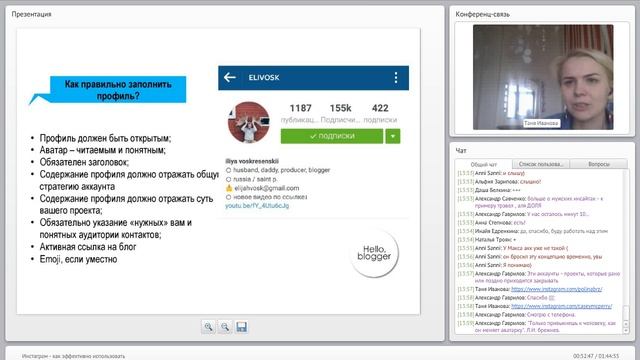Click the husband, daddy, producer, blogger bio line
This screenshot has height=360, width=640.
281,170
